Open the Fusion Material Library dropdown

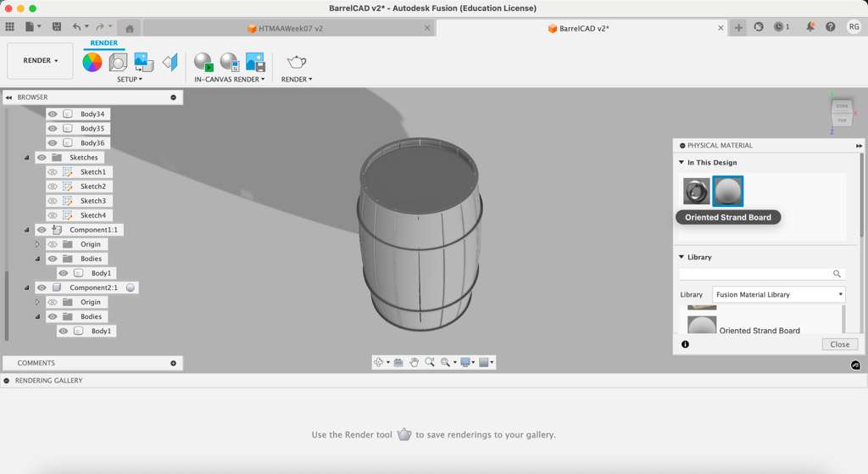pos(778,294)
